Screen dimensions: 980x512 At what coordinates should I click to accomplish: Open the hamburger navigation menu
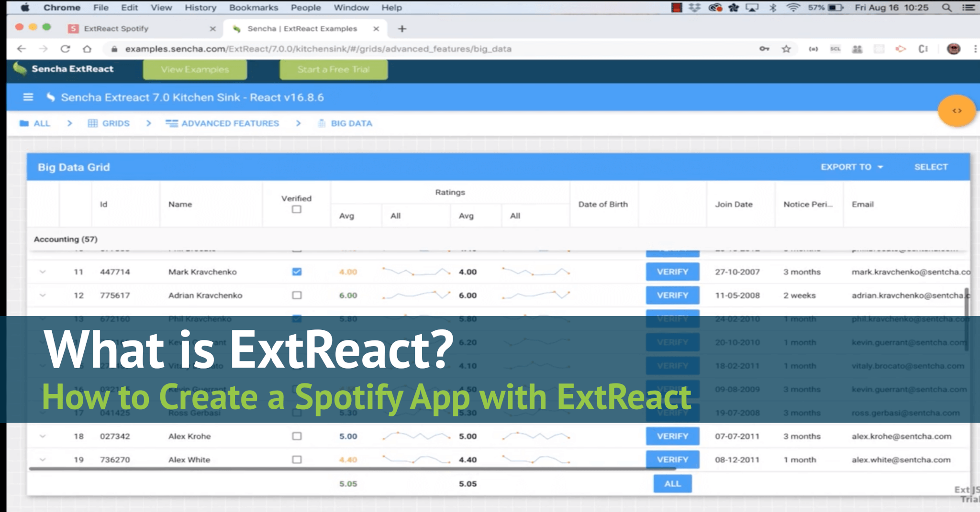point(28,97)
